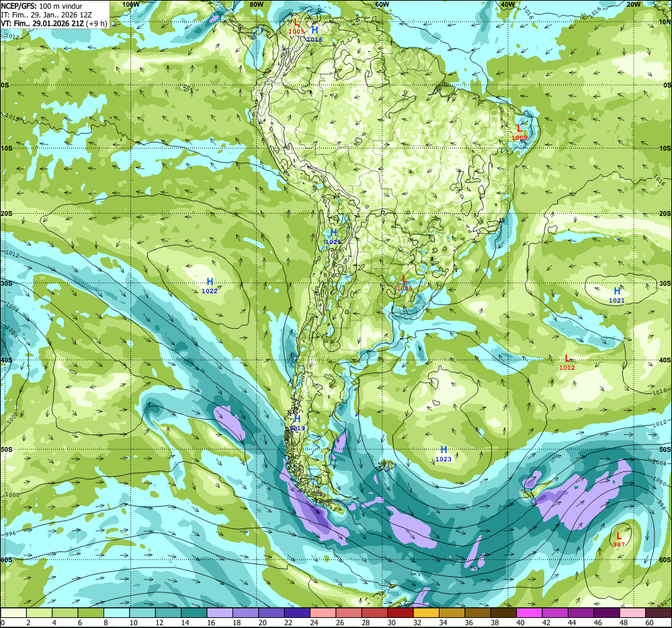Click the low marker labeled 1012
The width and height of the screenshot is (672, 628).
tap(567, 362)
